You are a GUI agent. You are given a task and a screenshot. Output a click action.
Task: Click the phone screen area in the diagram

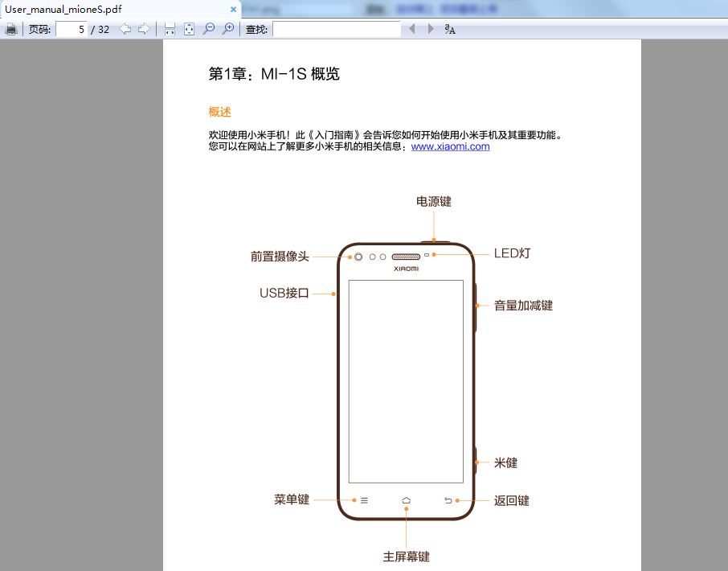(407, 381)
